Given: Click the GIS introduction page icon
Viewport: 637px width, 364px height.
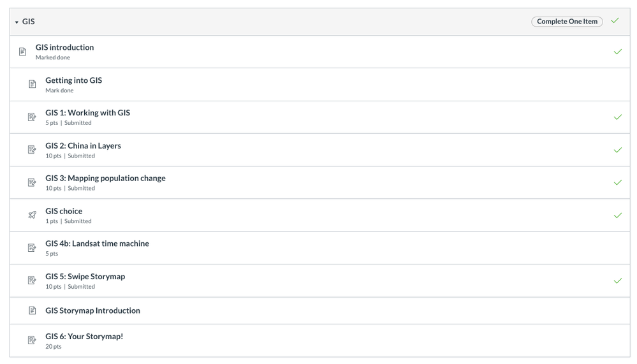Looking at the screenshot, I should (x=23, y=52).
